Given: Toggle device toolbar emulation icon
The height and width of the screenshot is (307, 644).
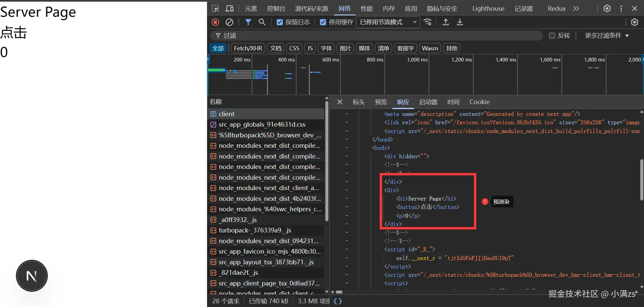Looking at the screenshot, I should coord(230,8).
